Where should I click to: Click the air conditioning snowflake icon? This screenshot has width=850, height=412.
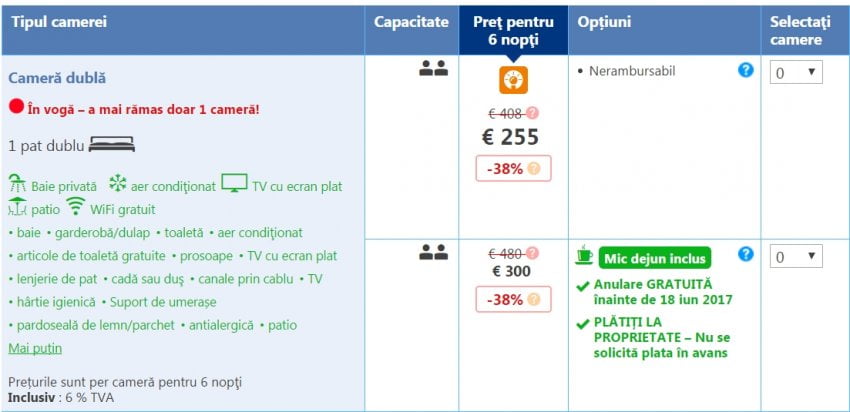pos(117,184)
